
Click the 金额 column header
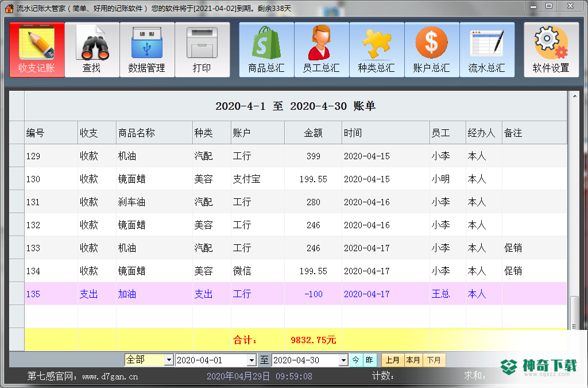(x=313, y=133)
